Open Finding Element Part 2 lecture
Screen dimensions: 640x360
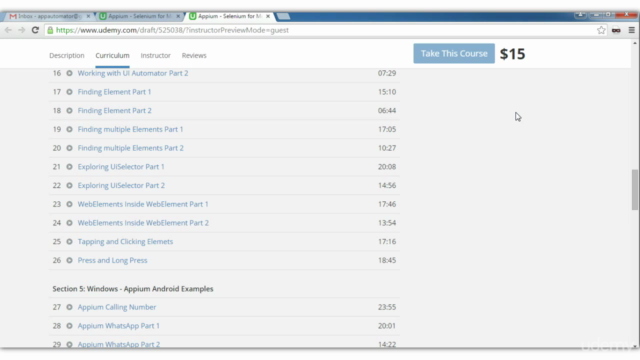point(115,111)
